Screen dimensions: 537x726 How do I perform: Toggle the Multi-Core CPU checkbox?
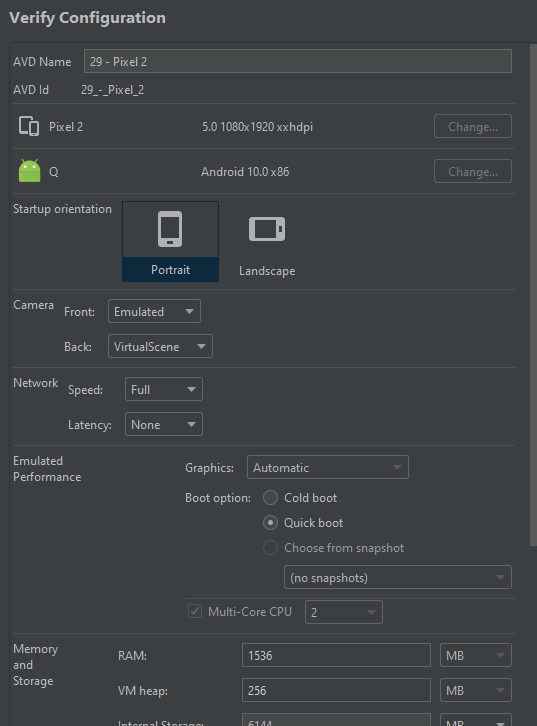[x=195, y=611]
